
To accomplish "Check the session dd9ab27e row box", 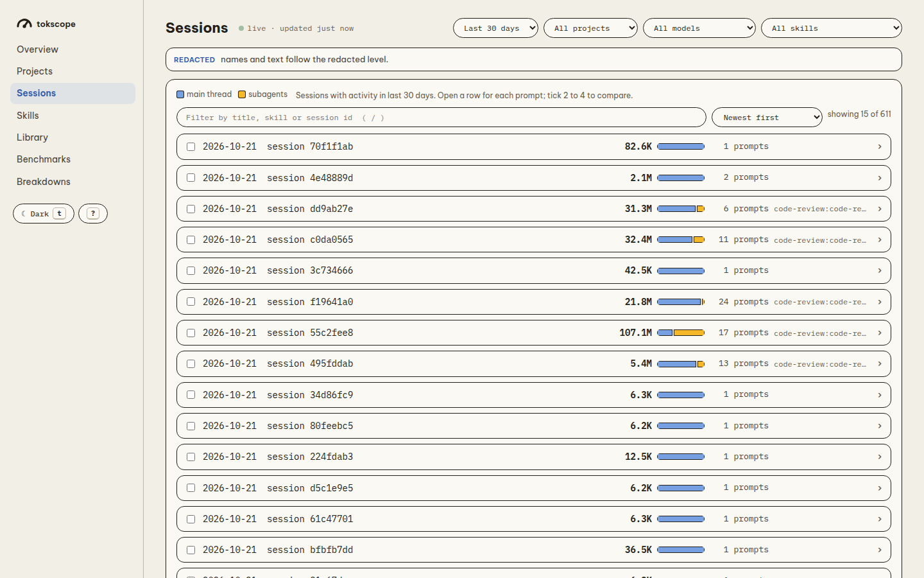I will point(191,209).
